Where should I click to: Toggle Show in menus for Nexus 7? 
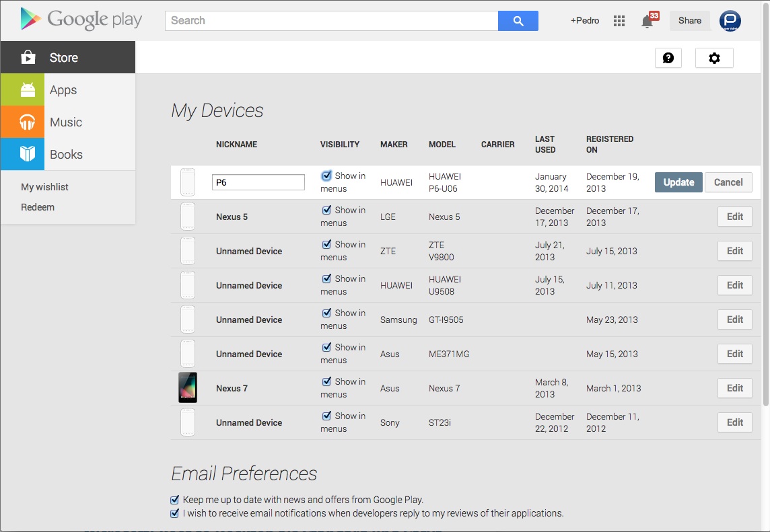(x=326, y=381)
